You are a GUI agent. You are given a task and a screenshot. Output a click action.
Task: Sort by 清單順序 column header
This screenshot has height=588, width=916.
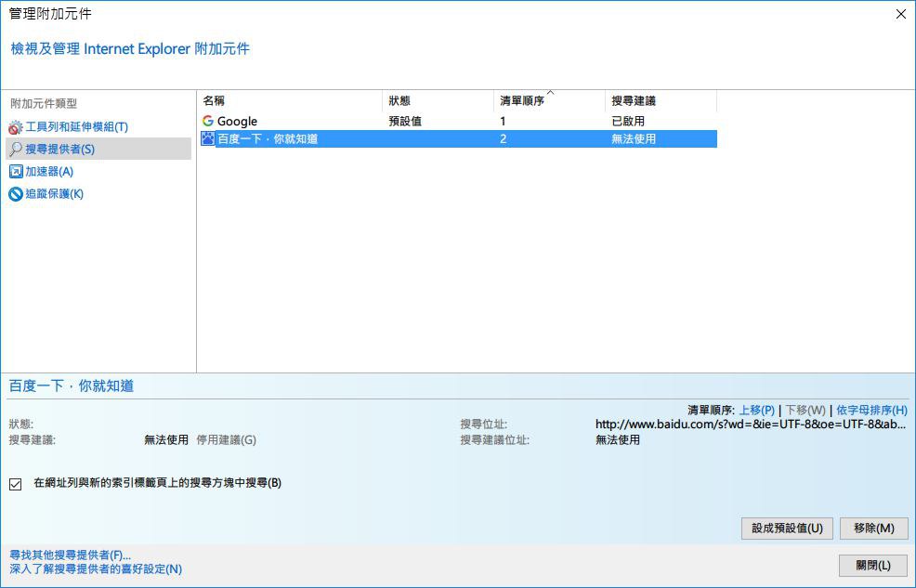549,100
